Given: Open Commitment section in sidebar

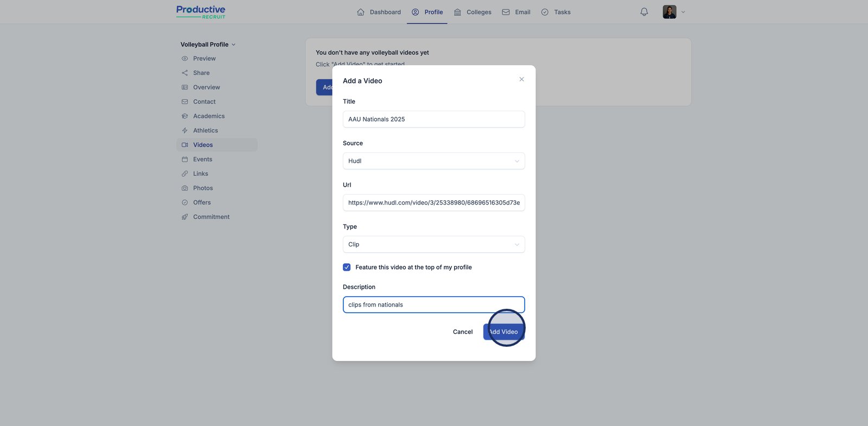Looking at the screenshot, I should tap(211, 217).
